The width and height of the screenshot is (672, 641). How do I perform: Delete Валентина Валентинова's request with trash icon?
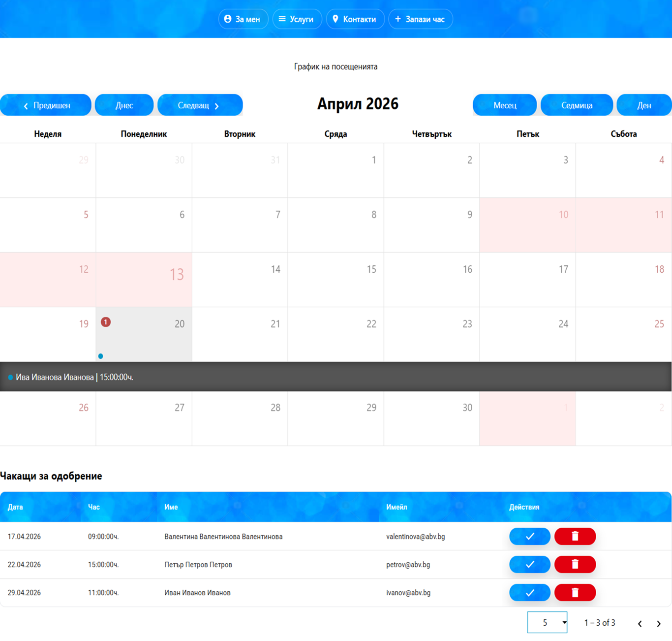click(x=575, y=536)
